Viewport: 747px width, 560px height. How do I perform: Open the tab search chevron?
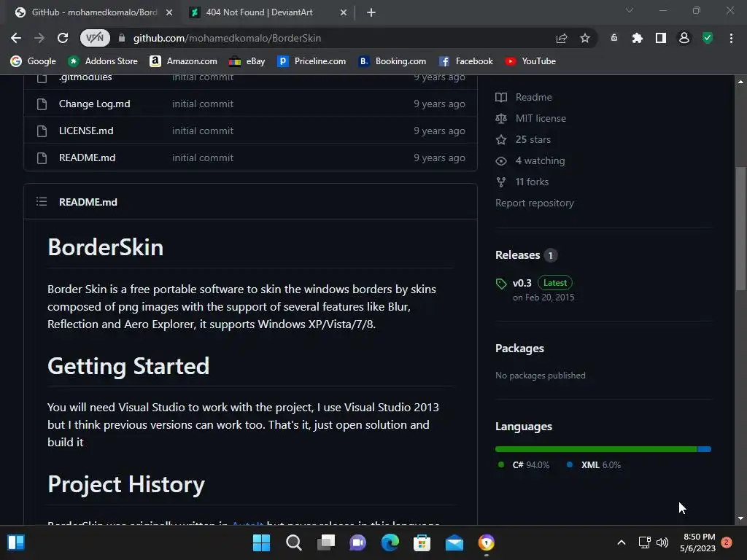click(630, 10)
